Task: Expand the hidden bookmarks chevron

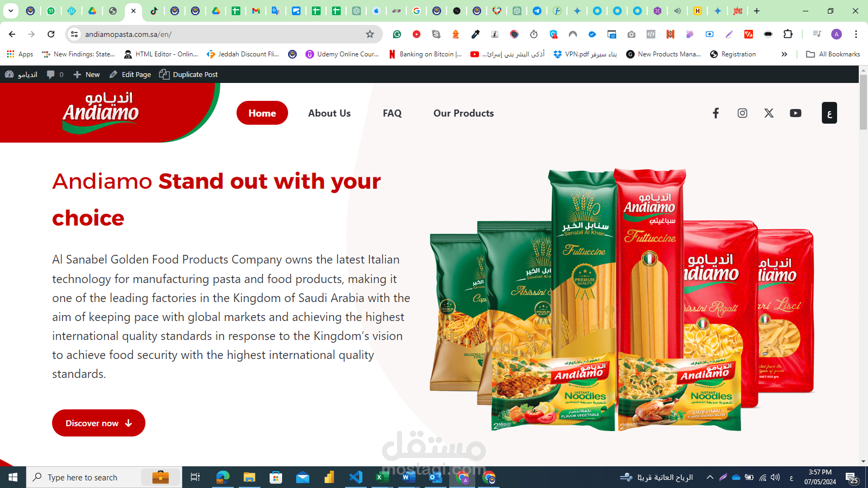Action: point(784,54)
